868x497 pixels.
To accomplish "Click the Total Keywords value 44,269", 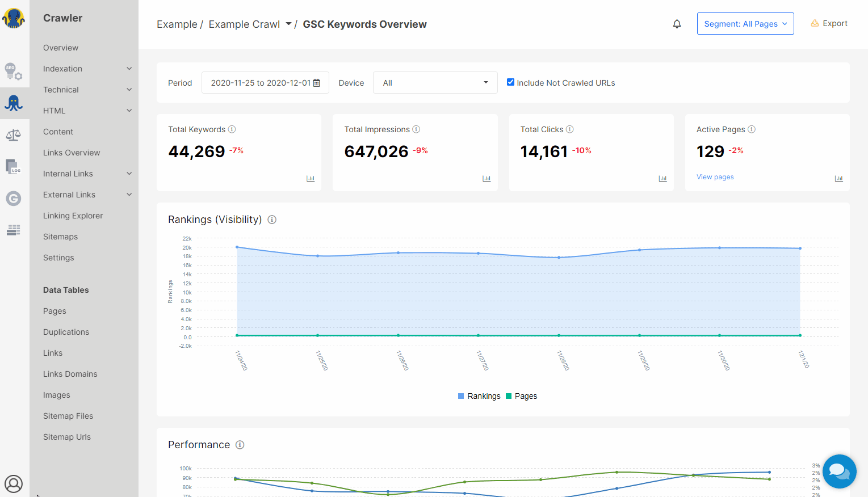I will click(196, 151).
